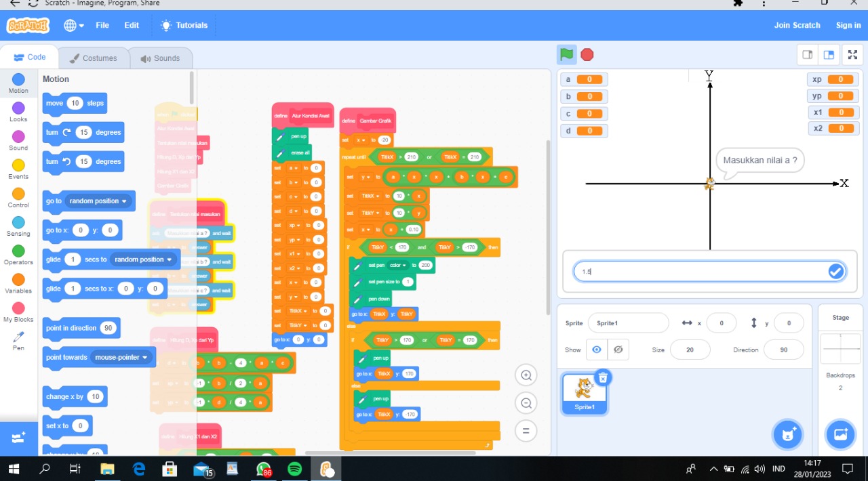Viewport: 868px width, 481px height.
Task: Edit the sprite Direction field
Action: [x=783, y=350]
